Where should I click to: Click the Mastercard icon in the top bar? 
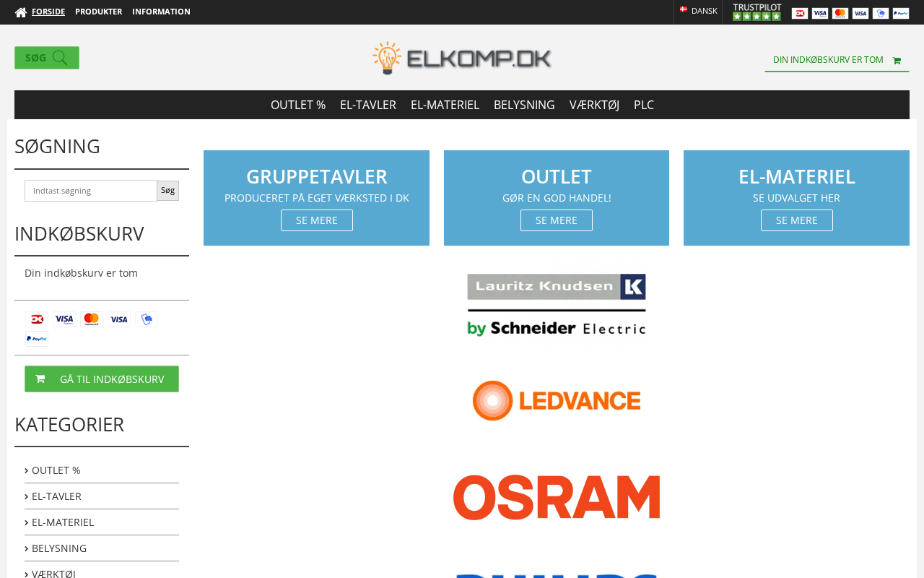840,13
